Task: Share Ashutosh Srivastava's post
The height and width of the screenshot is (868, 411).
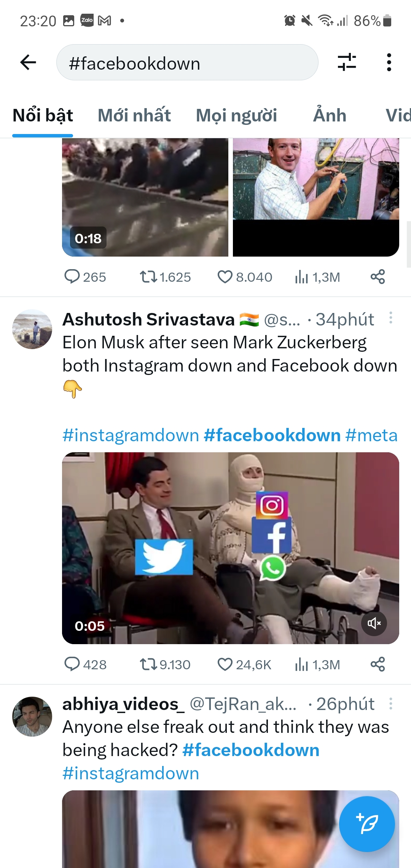Action: pyautogui.click(x=378, y=664)
